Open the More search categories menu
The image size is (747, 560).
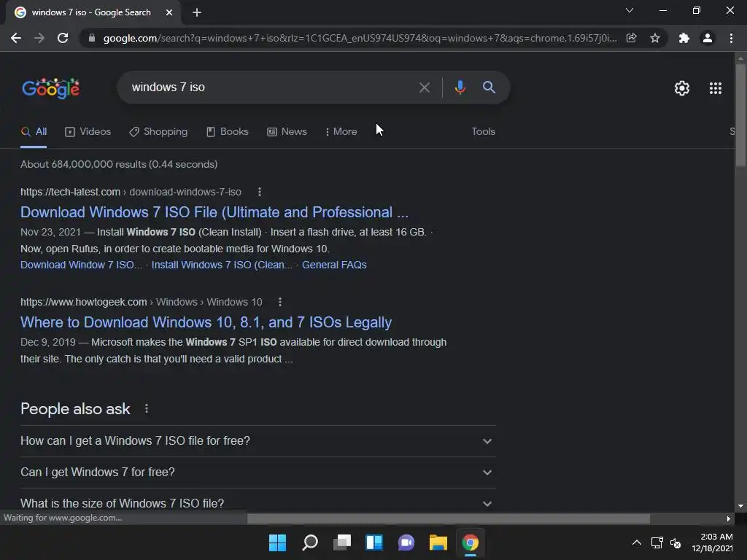pyautogui.click(x=341, y=132)
